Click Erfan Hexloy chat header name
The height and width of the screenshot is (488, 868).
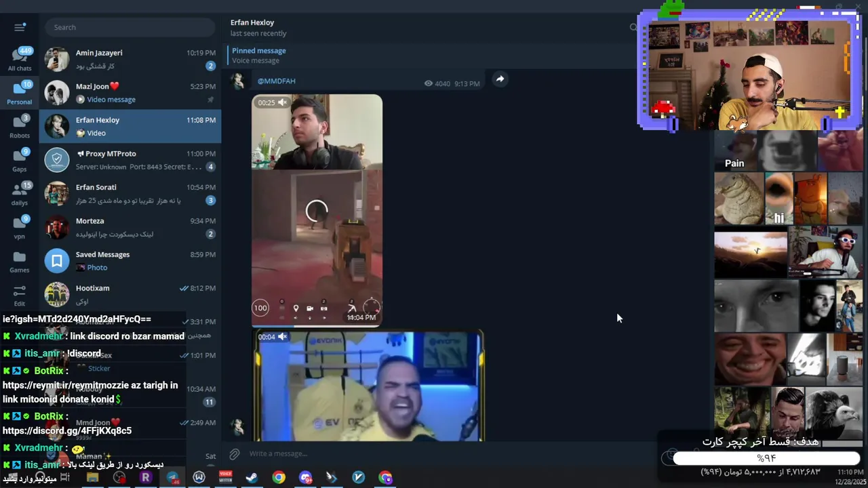pyautogui.click(x=252, y=22)
